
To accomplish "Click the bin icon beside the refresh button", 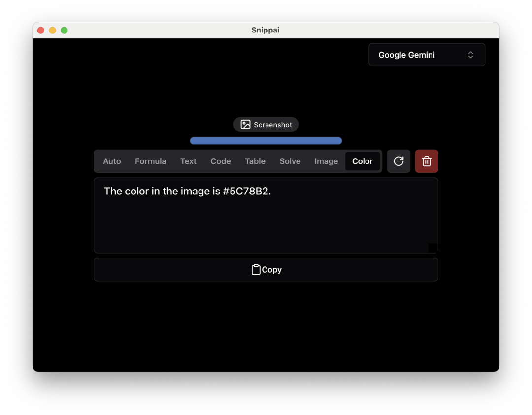I will click(427, 161).
